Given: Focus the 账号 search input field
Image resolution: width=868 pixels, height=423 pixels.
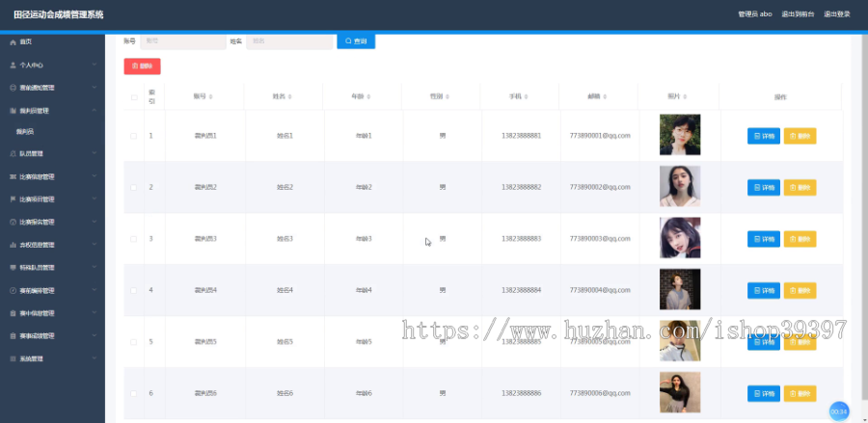Looking at the screenshot, I should pos(182,40).
